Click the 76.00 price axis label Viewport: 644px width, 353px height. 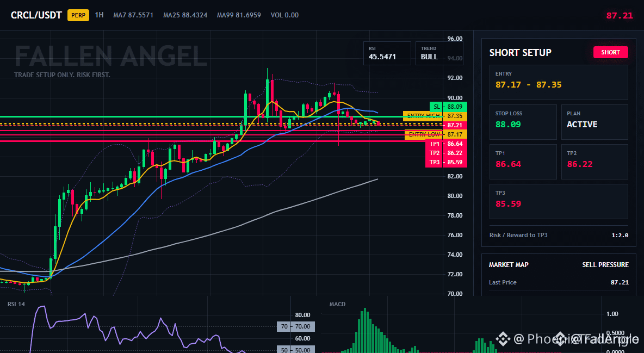click(455, 235)
